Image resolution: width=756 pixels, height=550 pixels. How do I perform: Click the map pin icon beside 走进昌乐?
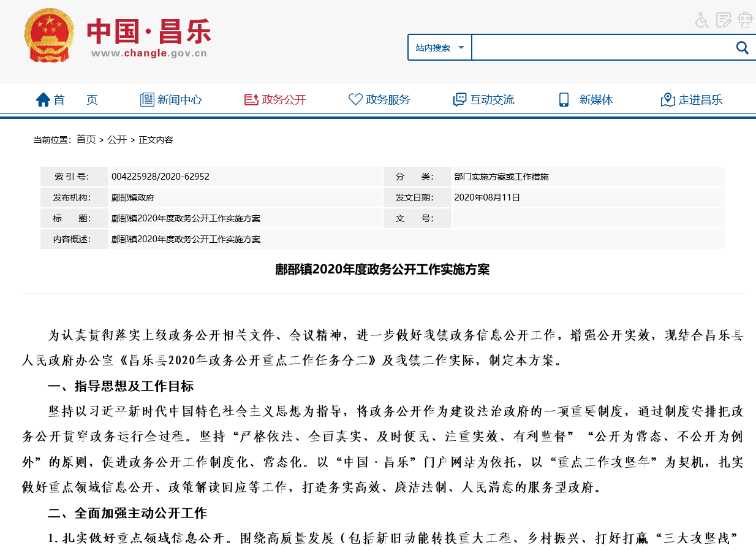point(668,100)
